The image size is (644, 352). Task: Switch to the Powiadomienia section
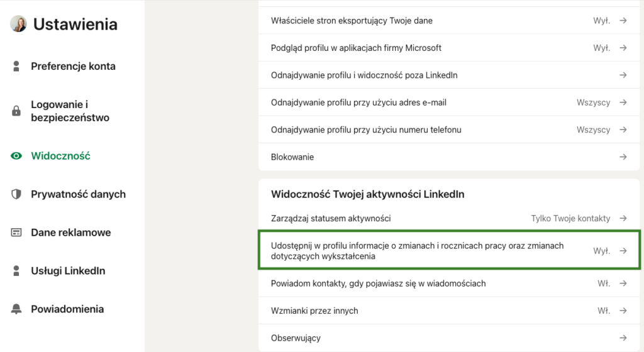pyautogui.click(x=67, y=309)
